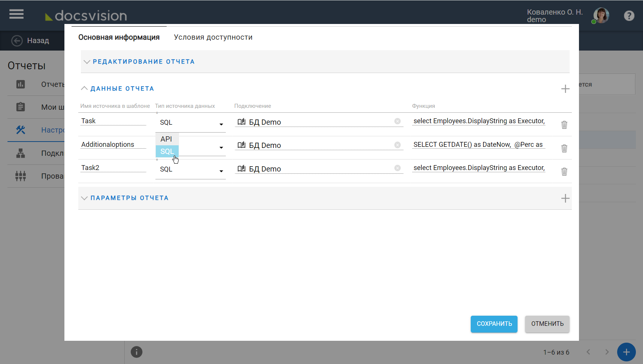Delete the Task data source row
The image size is (643, 364).
pyautogui.click(x=564, y=125)
